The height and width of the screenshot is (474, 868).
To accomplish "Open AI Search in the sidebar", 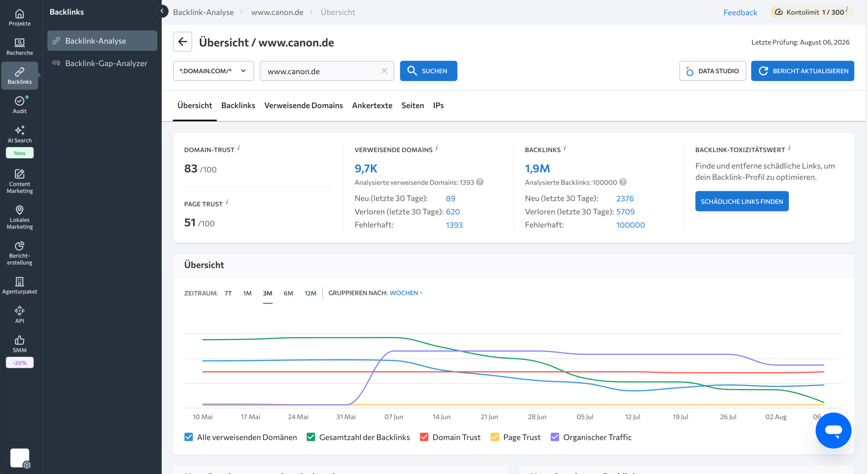I will pyautogui.click(x=20, y=135).
